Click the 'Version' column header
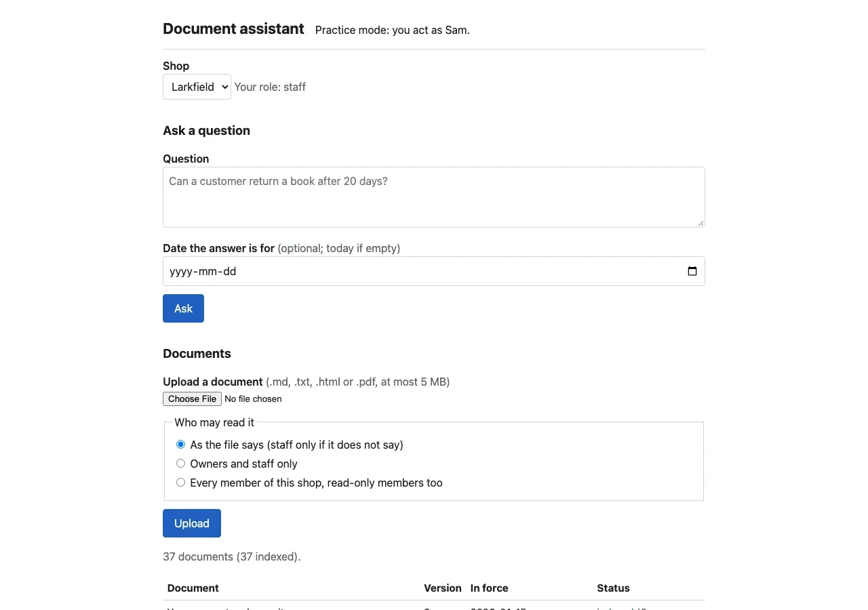 [x=443, y=588]
